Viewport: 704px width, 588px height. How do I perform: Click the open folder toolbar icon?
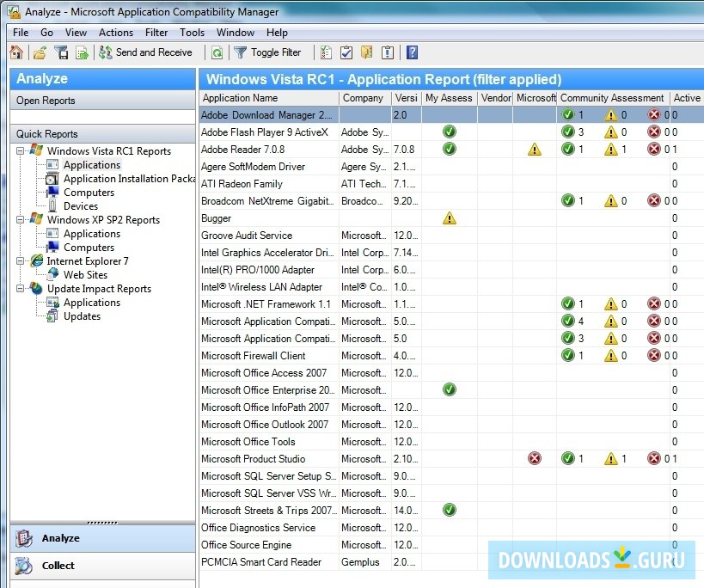pos(40,52)
